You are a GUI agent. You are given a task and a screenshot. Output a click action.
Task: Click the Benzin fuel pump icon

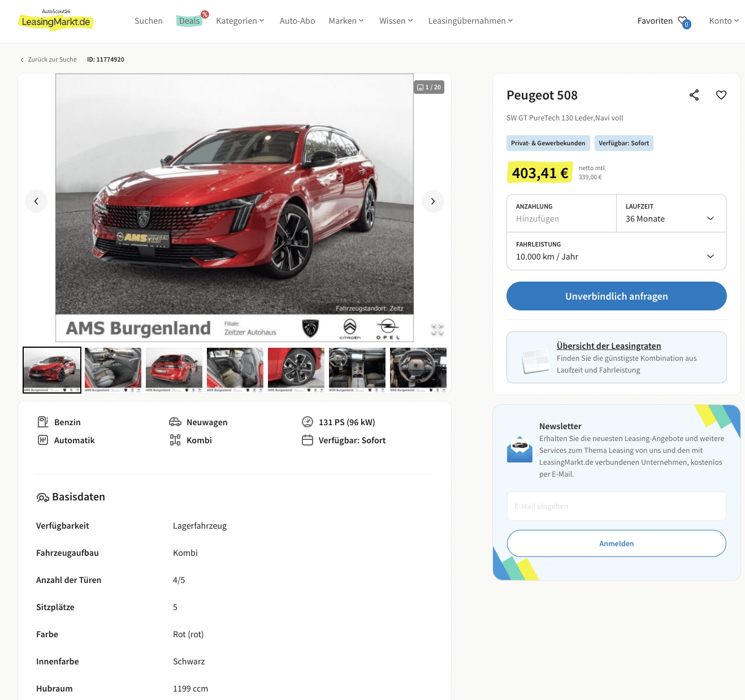click(x=43, y=422)
